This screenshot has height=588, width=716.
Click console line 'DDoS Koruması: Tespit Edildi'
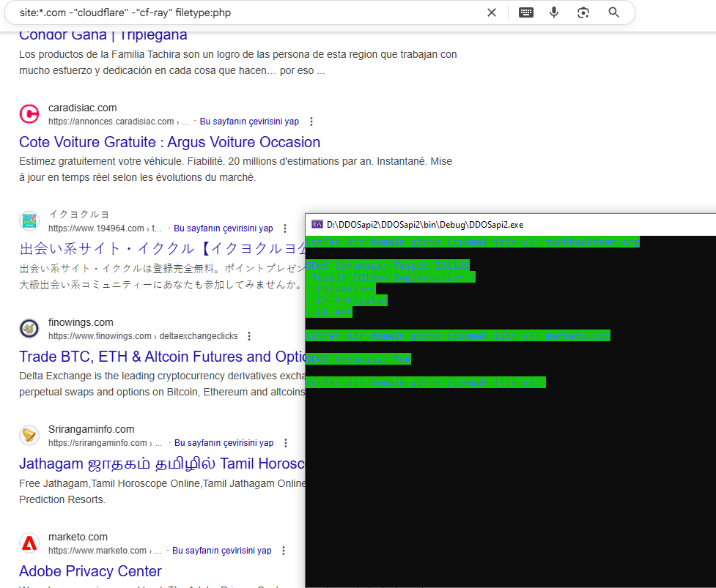tap(387, 266)
